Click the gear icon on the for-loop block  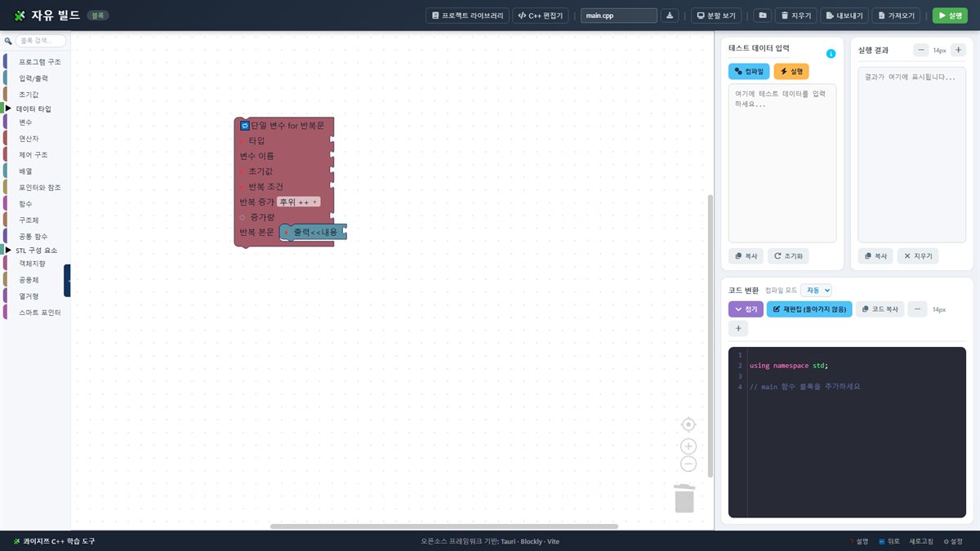tap(244, 126)
